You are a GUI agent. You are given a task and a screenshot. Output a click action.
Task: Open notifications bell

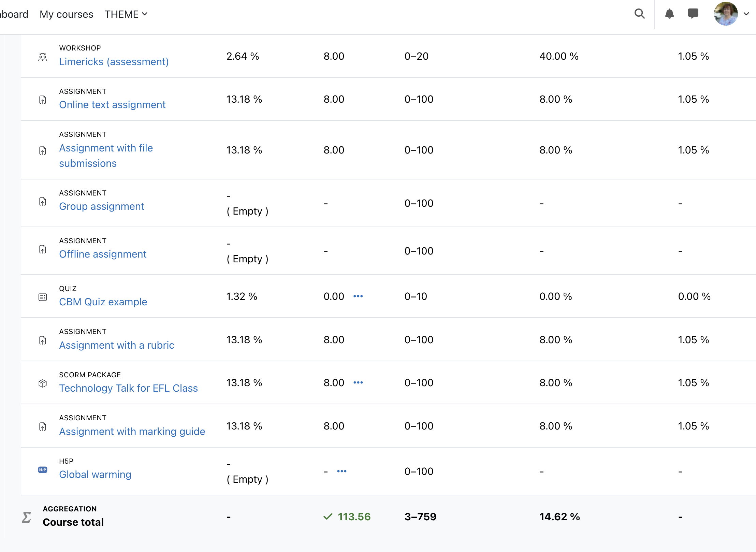pyautogui.click(x=669, y=14)
